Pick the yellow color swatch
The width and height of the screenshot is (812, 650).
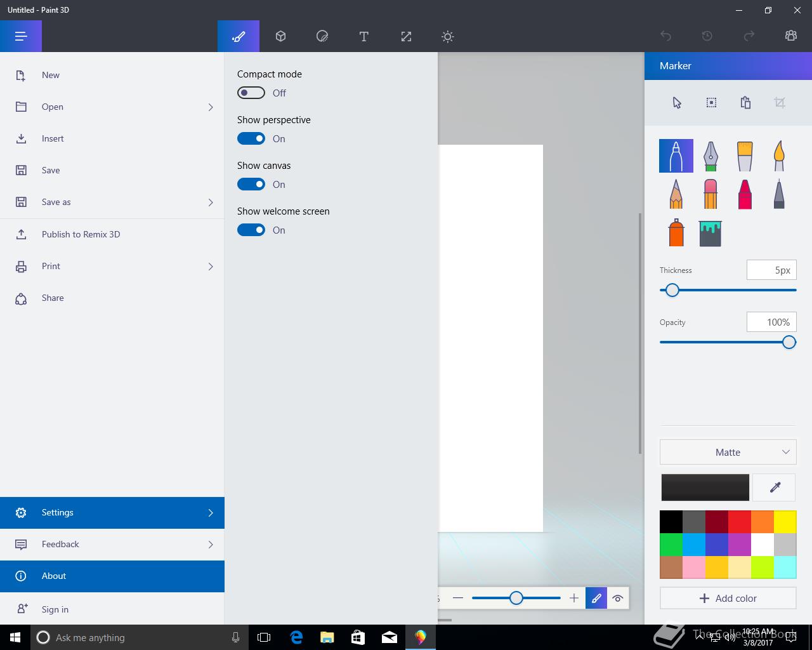[785, 522]
